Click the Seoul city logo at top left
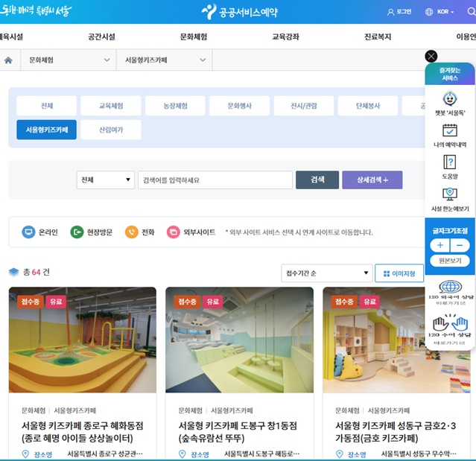476x461 pixels. [x=36, y=11]
